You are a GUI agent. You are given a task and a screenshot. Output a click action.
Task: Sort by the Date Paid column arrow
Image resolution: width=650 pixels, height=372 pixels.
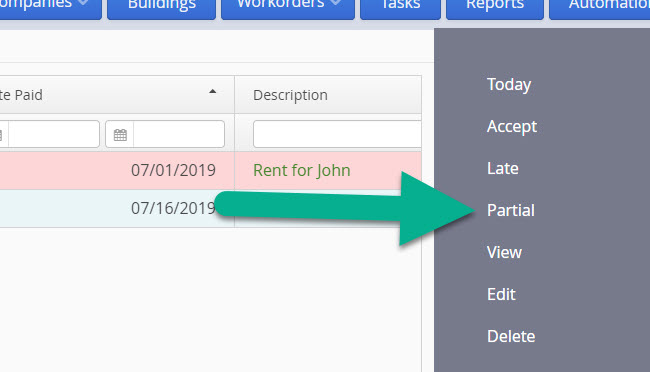tap(213, 92)
